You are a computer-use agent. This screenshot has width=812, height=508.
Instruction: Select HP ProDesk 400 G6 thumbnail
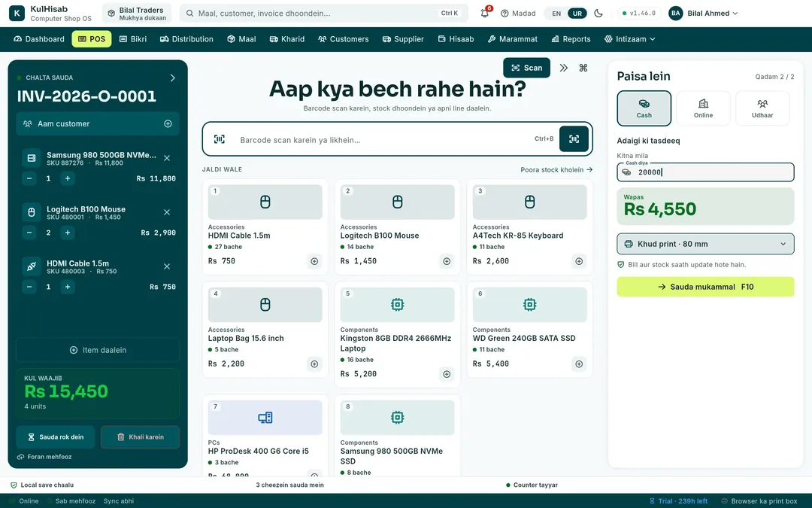[x=265, y=417]
